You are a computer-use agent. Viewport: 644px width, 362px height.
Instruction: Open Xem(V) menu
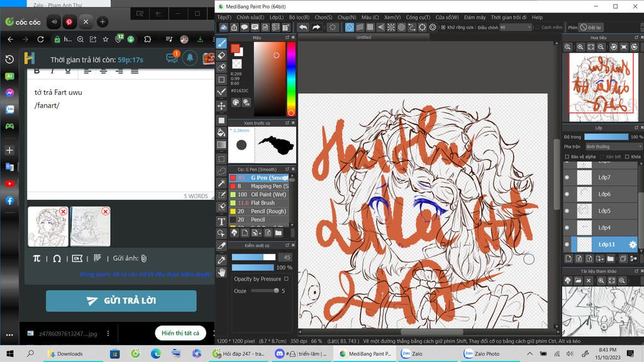pos(392,17)
